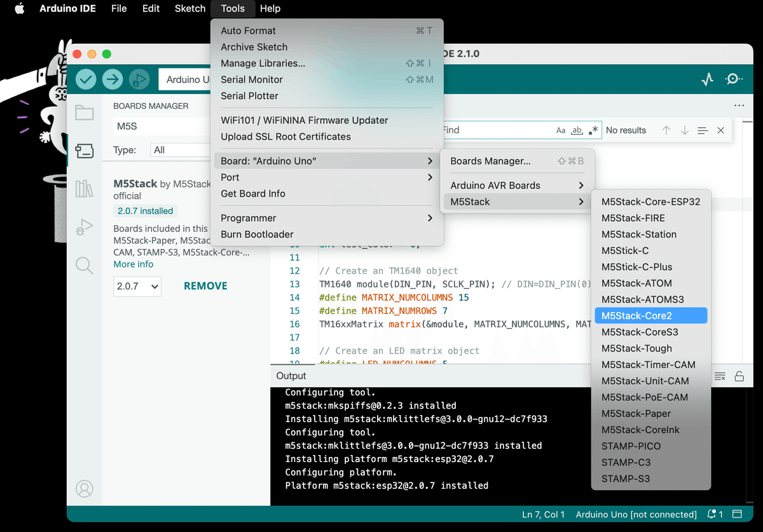Select the M5Stack-Paper board
The image size is (763, 532).
point(651,413)
